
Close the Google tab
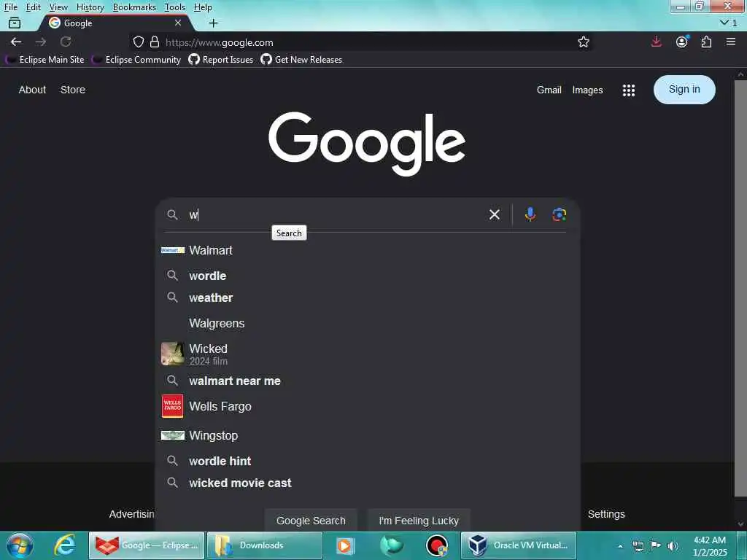[x=178, y=23]
